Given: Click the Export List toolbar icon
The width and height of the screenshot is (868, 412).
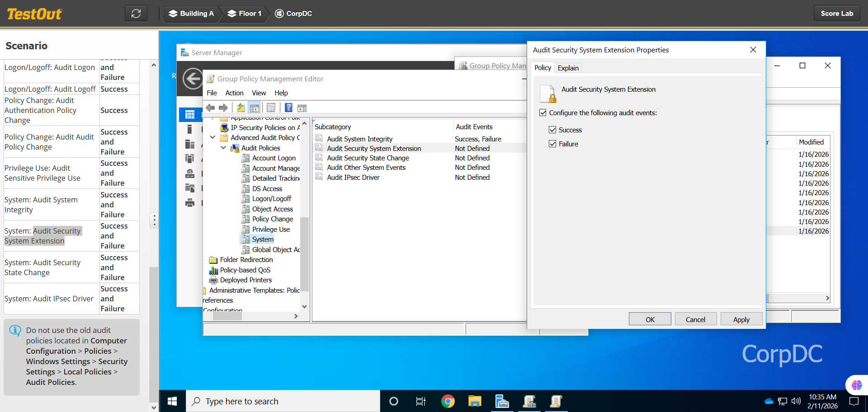Looking at the screenshot, I should click(271, 108).
